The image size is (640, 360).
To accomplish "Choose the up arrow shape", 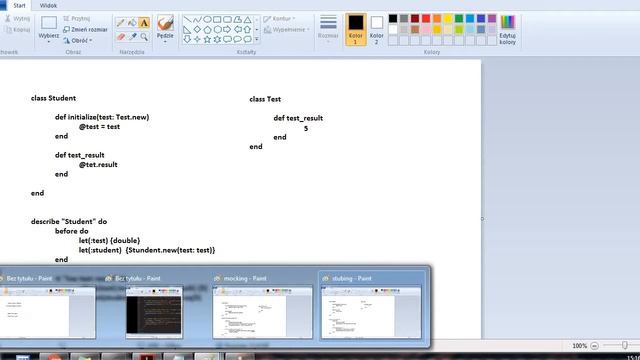I will [x=247, y=29].
